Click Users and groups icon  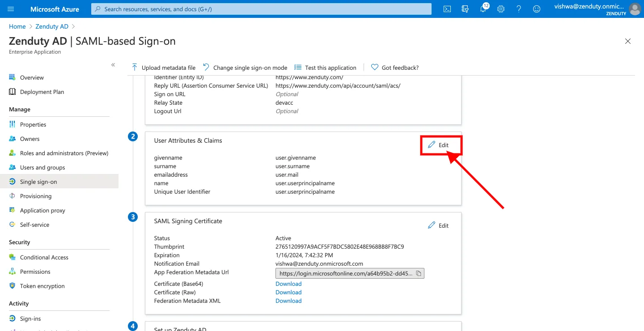(x=12, y=167)
